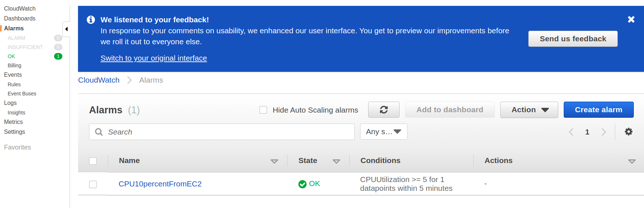Open Dashboards in sidebar
Image resolution: width=644 pixels, height=208 pixels.
point(20,18)
